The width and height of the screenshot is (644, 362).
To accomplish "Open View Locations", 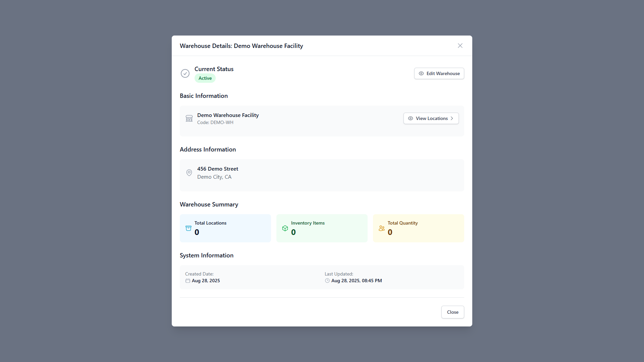I will (x=431, y=118).
